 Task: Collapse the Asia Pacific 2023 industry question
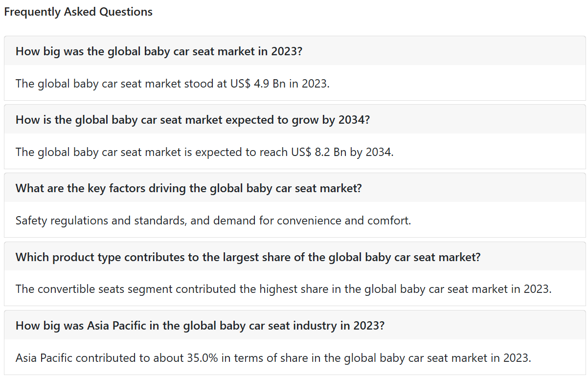[295, 325]
